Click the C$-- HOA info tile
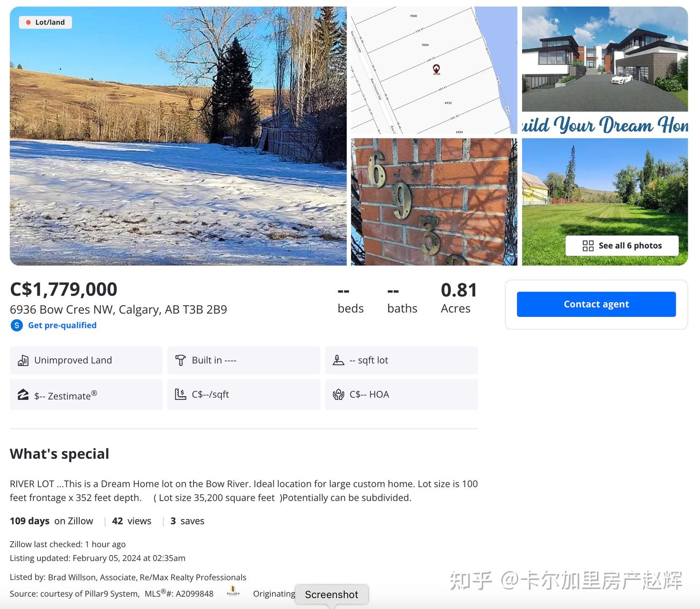The height and width of the screenshot is (609, 700). pyautogui.click(x=402, y=394)
